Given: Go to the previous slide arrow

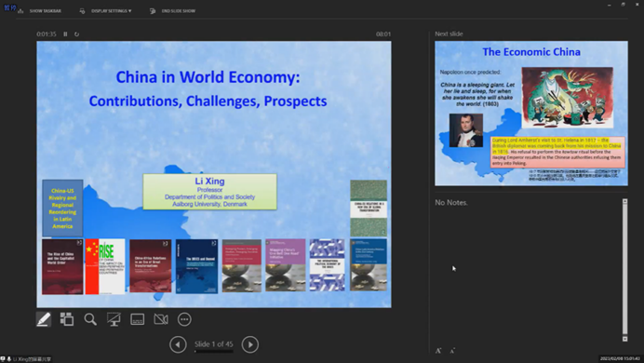Looking at the screenshot, I should (178, 344).
